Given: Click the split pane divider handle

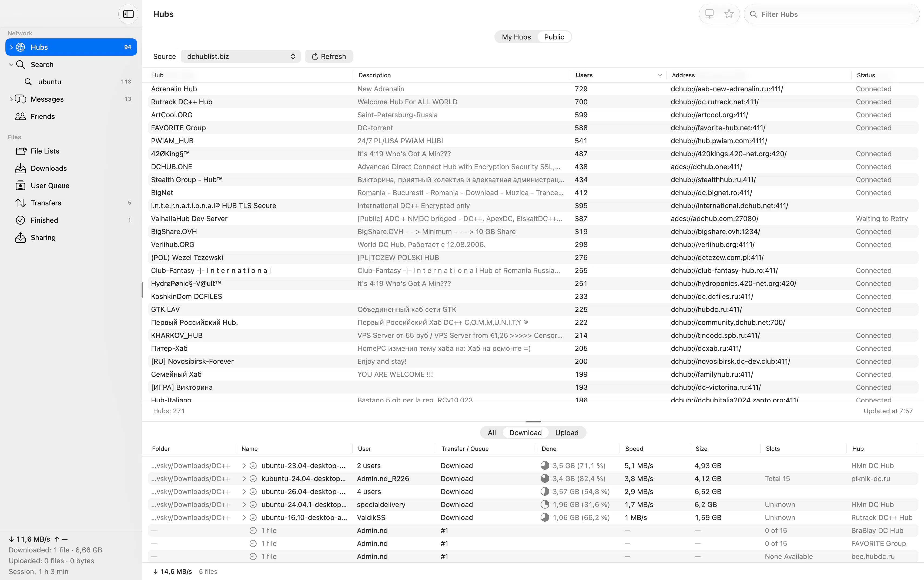Looking at the screenshot, I should (x=533, y=422).
